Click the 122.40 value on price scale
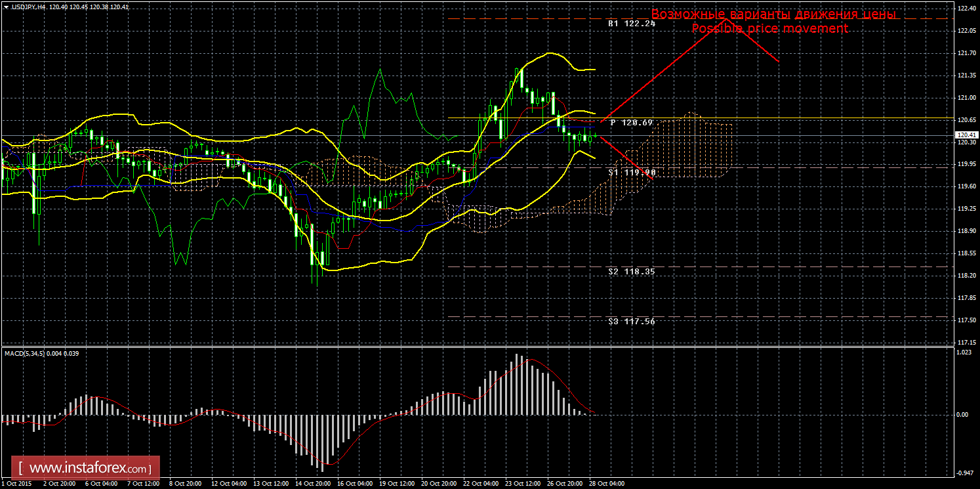 point(964,9)
